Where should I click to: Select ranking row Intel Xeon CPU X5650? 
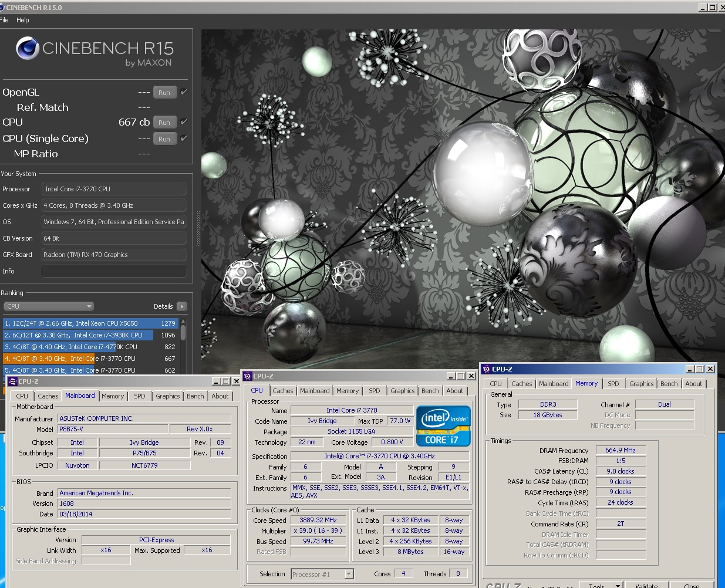(x=91, y=323)
